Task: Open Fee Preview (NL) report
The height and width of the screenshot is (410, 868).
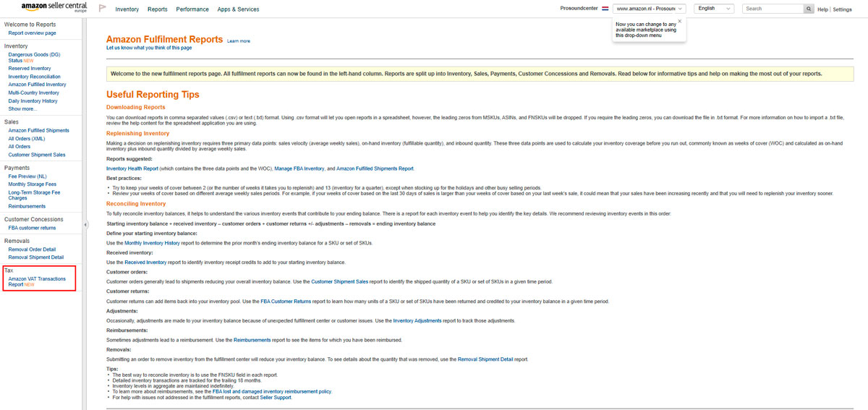Action: tap(27, 176)
